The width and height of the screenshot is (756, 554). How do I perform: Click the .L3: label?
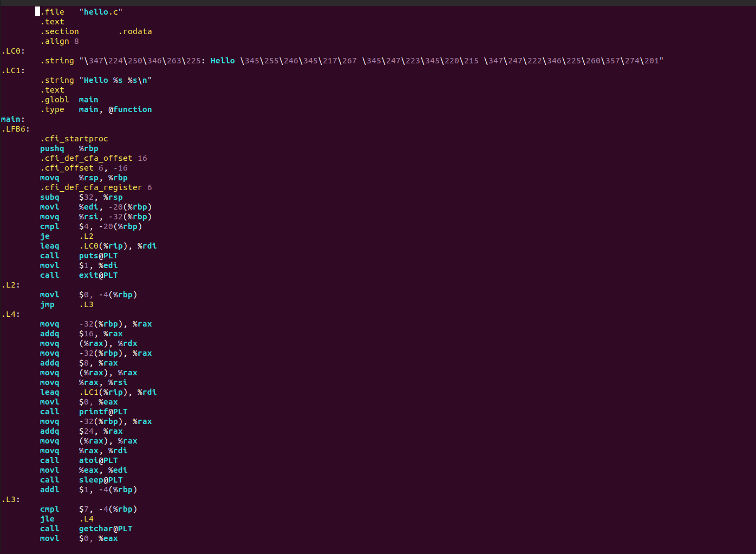coord(11,499)
